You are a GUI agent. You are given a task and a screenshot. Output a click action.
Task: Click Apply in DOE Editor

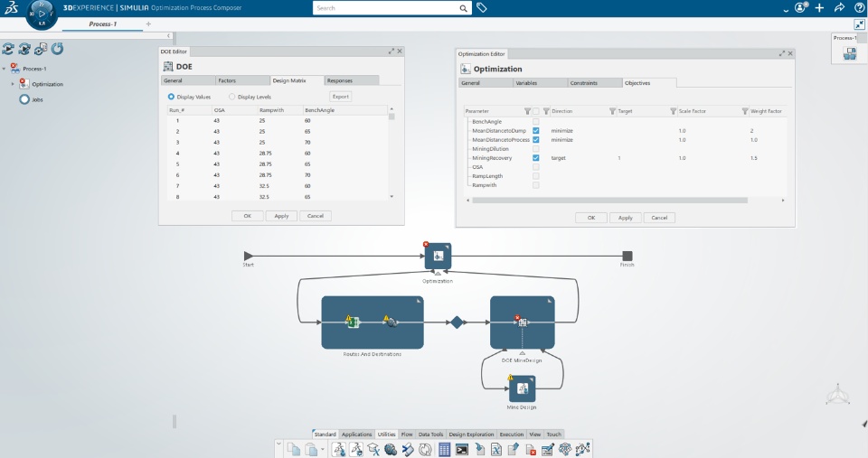281,216
